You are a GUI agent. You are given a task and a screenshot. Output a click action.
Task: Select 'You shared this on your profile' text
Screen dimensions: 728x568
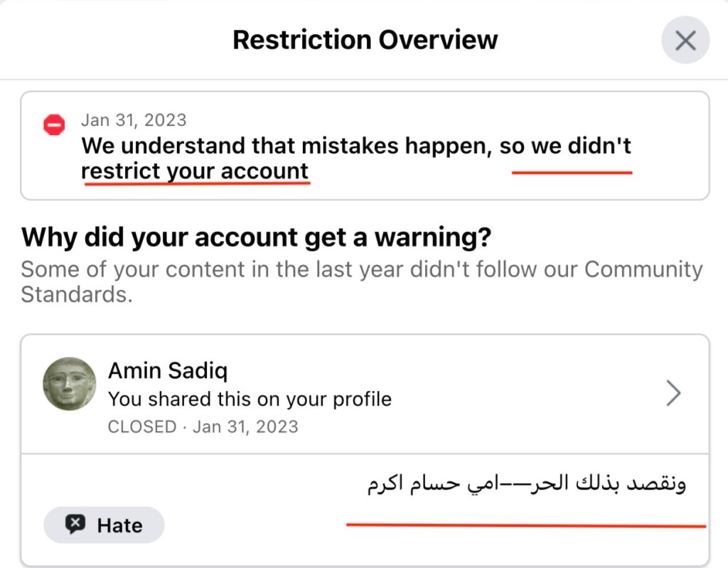tap(250, 400)
